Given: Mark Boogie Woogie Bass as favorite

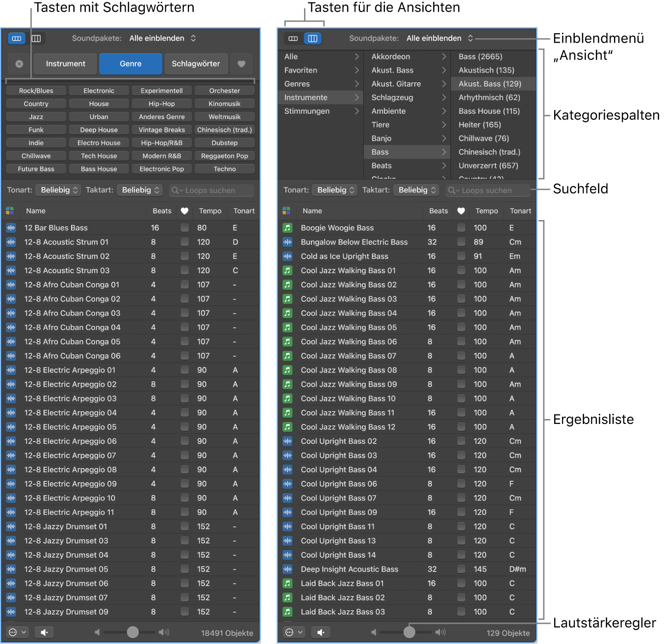Looking at the screenshot, I should point(461,227).
